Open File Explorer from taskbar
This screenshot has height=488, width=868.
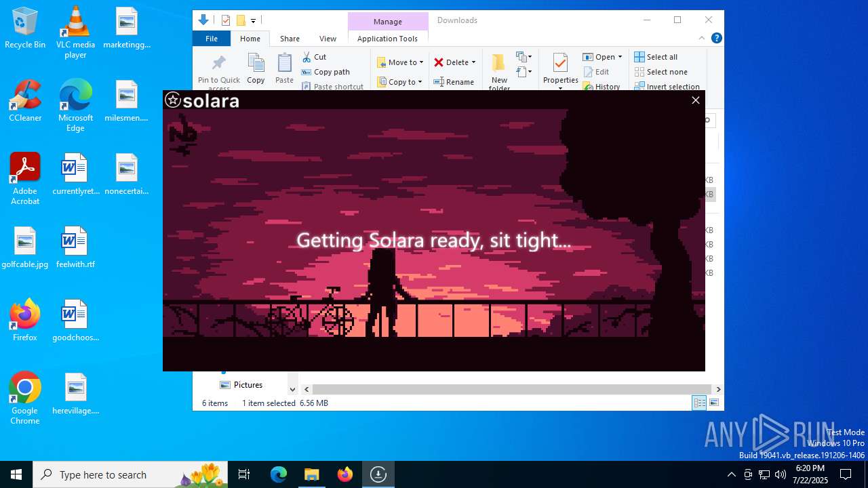[312, 474]
